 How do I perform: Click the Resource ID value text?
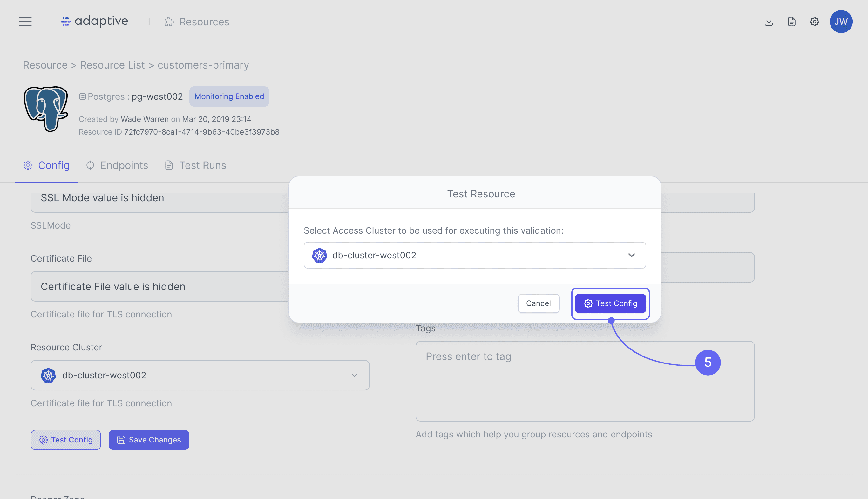pyautogui.click(x=202, y=132)
